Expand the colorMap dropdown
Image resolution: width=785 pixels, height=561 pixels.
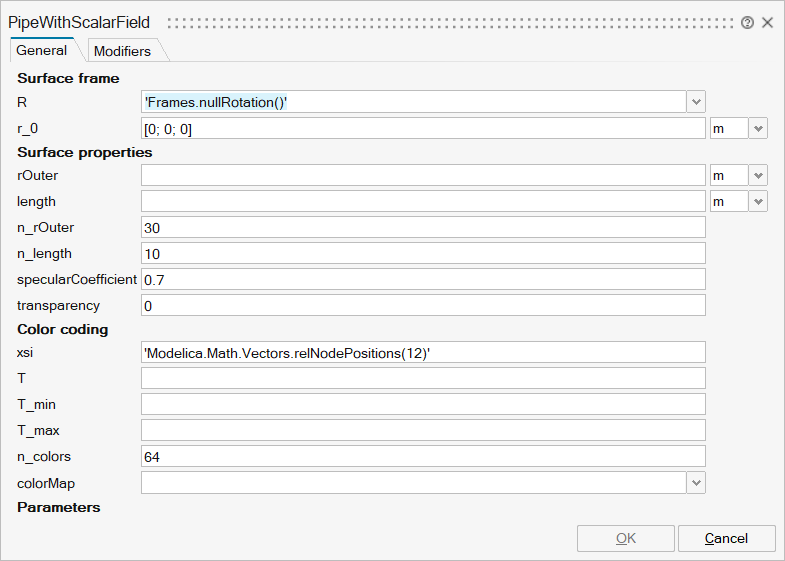point(696,483)
